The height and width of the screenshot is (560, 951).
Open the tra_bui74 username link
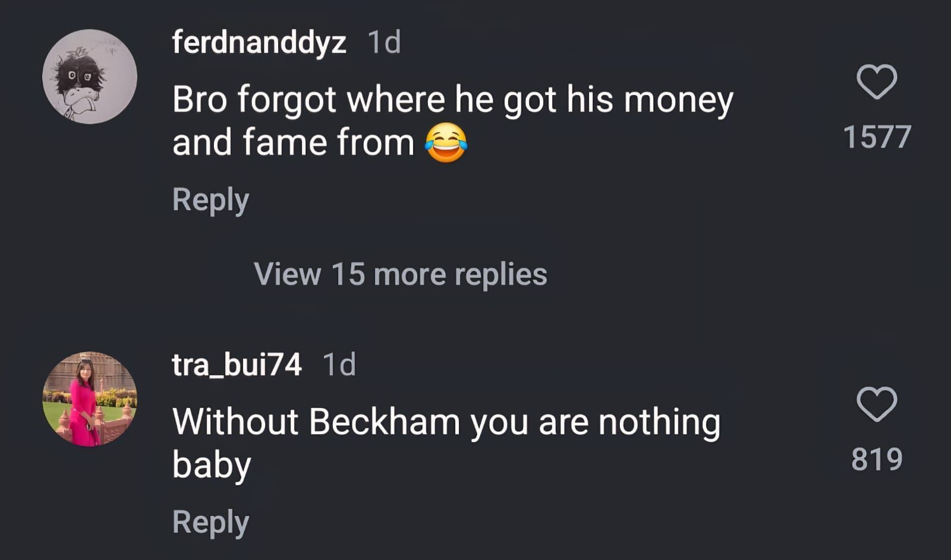237,365
